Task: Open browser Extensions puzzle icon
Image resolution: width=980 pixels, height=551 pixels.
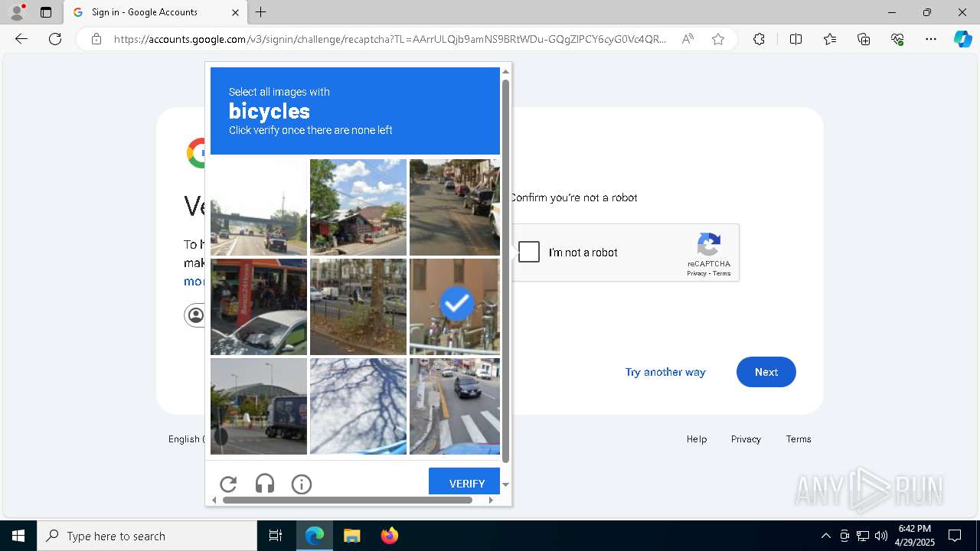Action: point(759,39)
